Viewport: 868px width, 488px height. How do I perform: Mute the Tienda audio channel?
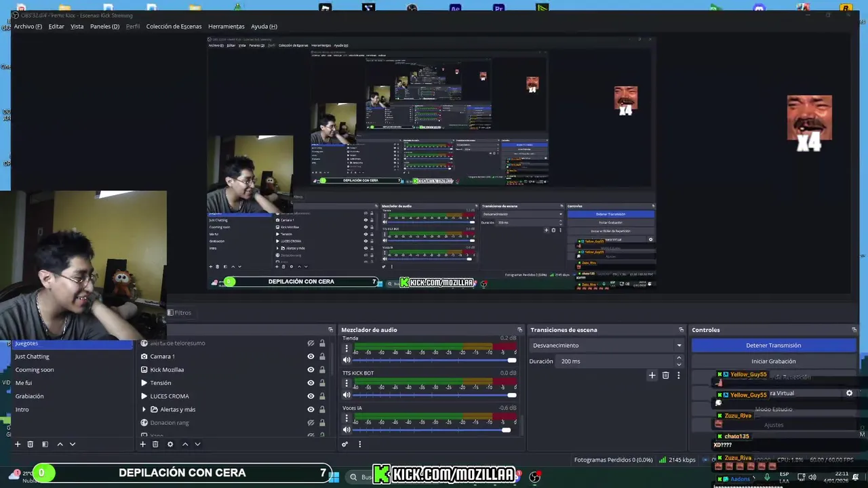click(x=347, y=360)
